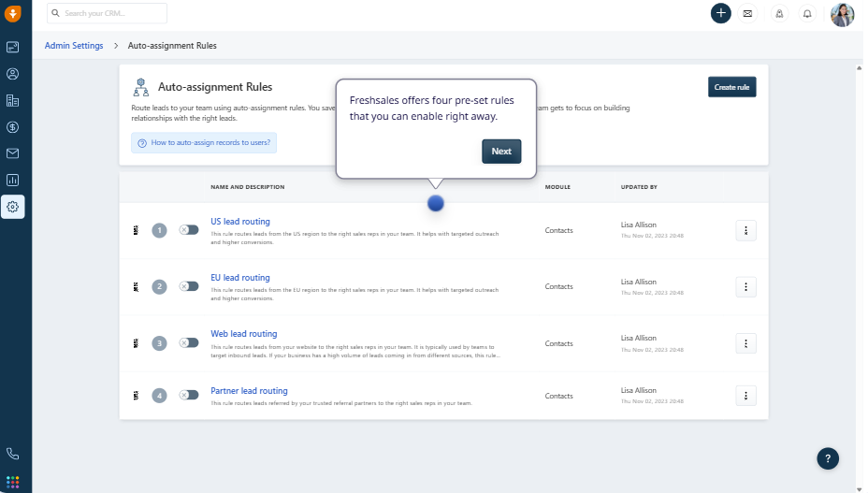Open US lead routing rule
Viewport: 868px width, 493px height.
240,221
